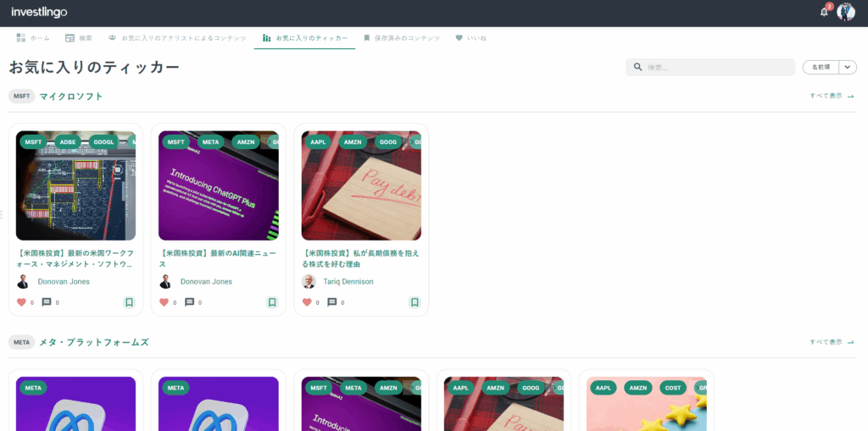Viewport: 868px width, 431px height.
Task: Open the user profile avatar
Action: click(x=846, y=12)
